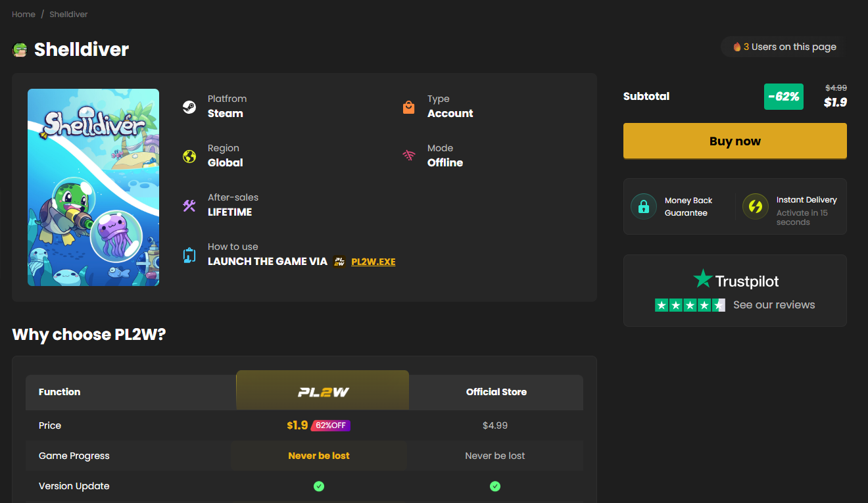The width and height of the screenshot is (868, 503).
Task: Open the See our reviews link
Action: (x=774, y=305)
